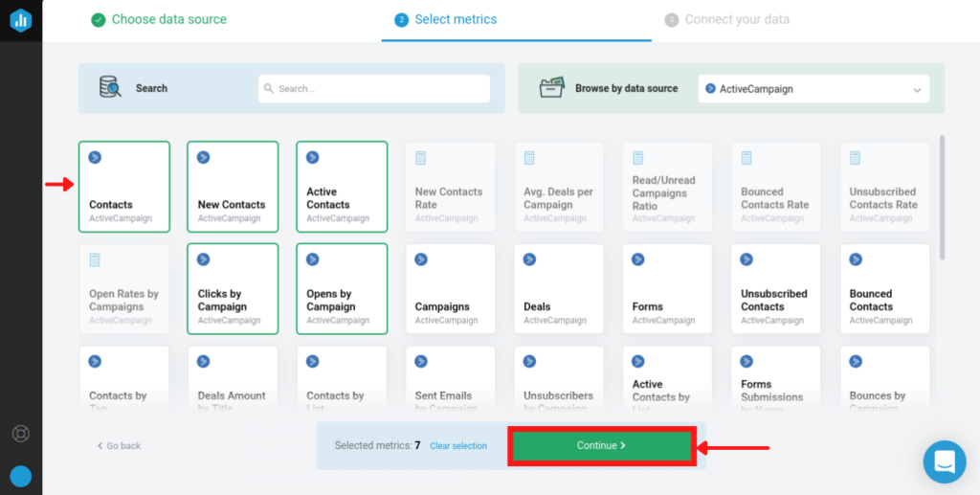This screenshot has height=495, width=980.
Task: Open the live chat bubble widget
Action: click(945, 461)
